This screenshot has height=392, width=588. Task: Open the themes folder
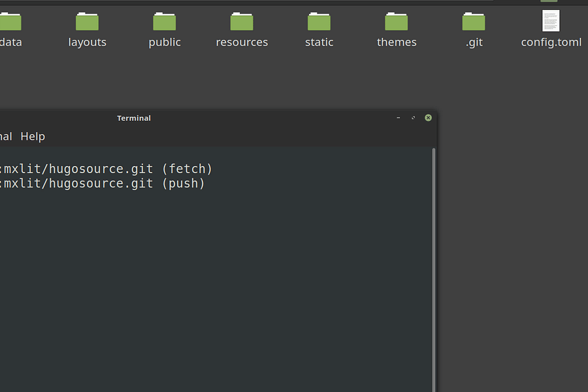click(396, 23)
